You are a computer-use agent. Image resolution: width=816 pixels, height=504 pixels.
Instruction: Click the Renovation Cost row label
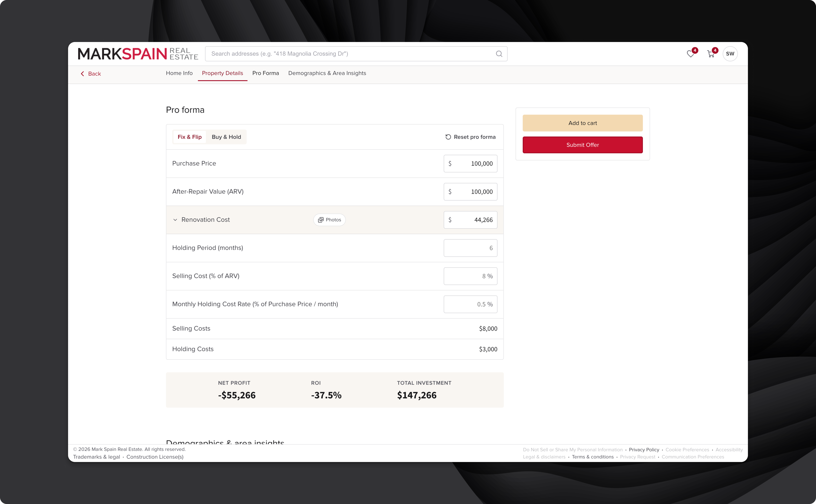point(205,220)
